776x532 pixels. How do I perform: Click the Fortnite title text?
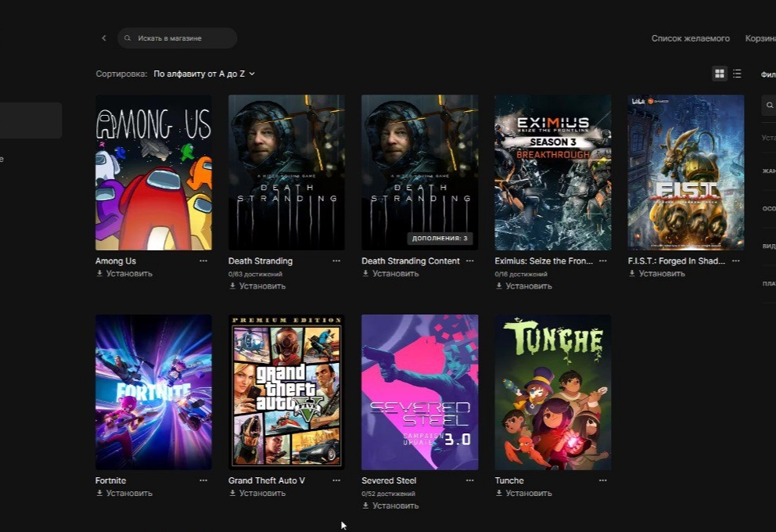(111, 480)
